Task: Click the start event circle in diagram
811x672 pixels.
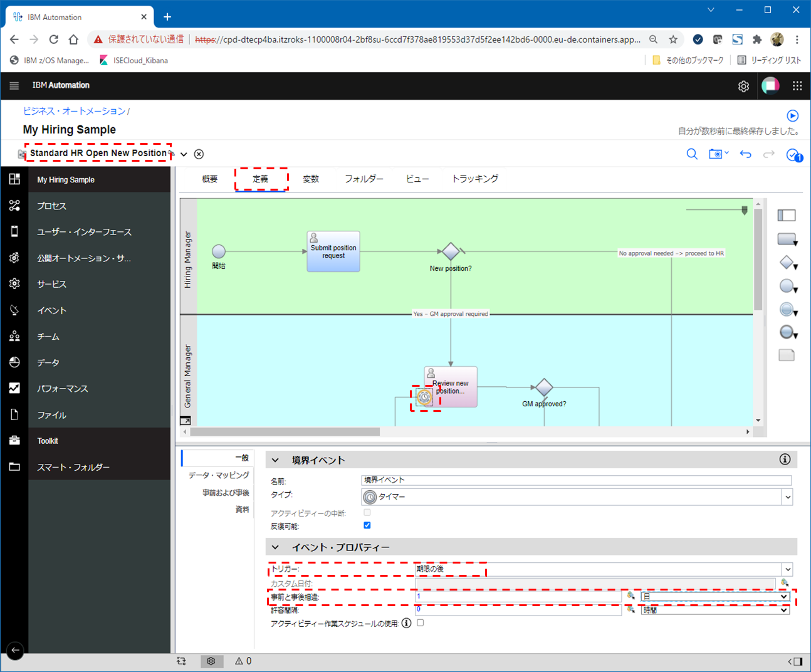Action: [x=219, y=251]
